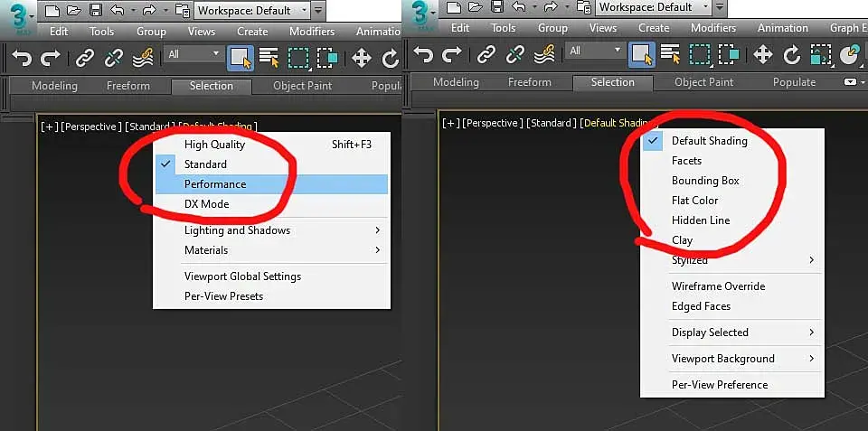Select Performance in left viewport menu

point(271,184)
